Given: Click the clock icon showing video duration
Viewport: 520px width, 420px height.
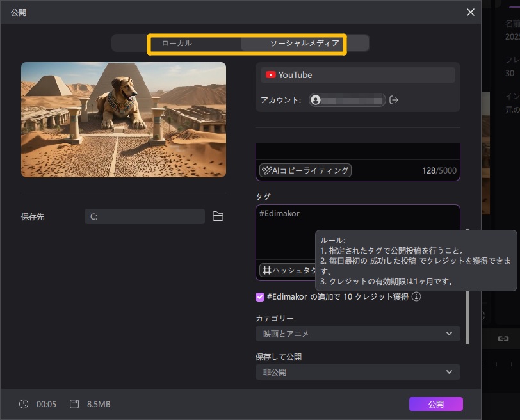Looking at the screenshot, I should click(24, 404).
